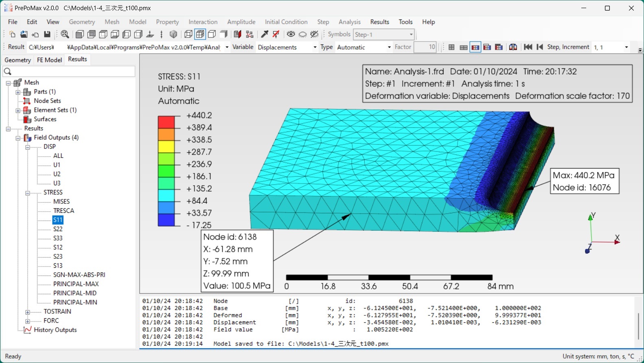
Task: Toggle the wireframe display mode
Action: (188, 35)
